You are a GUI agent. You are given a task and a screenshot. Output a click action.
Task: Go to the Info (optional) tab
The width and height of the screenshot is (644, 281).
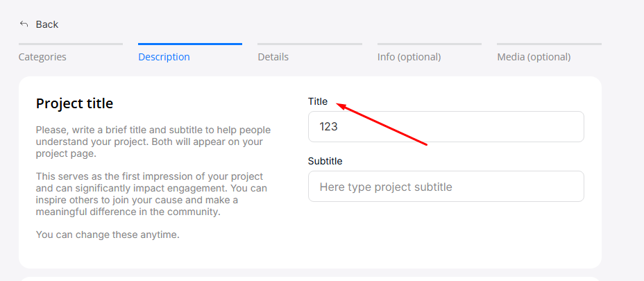click(x=409, y=57)
